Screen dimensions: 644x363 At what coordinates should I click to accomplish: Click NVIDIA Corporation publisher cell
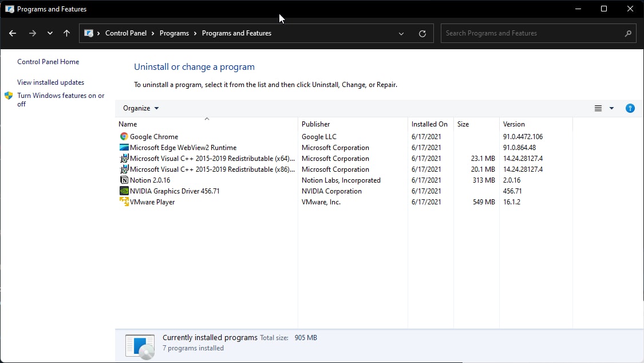(x=331, y=191)
